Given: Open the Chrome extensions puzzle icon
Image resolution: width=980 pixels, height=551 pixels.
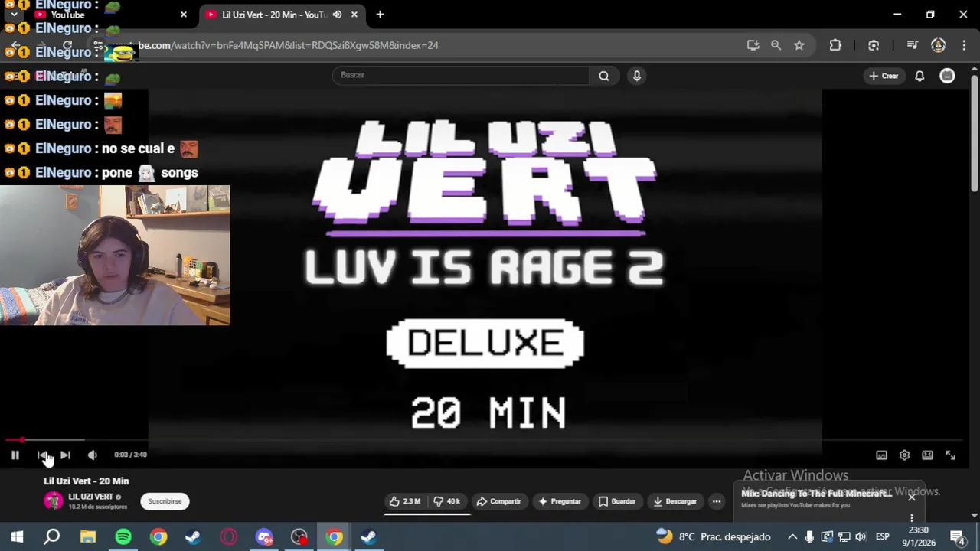Looking at the screenshot, I should coord(835,45).
